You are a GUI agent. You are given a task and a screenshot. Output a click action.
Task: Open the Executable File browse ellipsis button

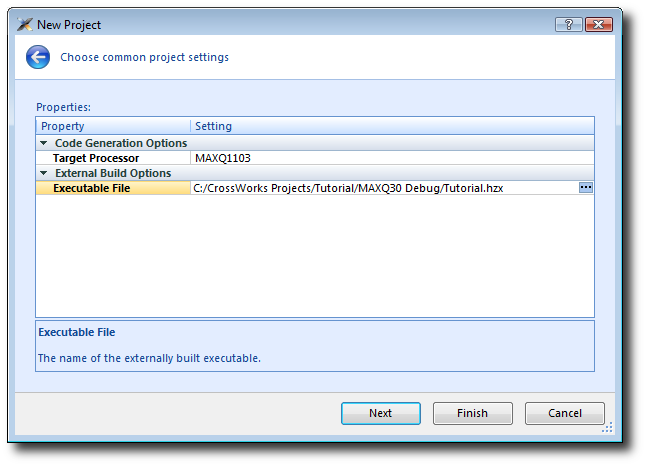[x=586, y=187]
